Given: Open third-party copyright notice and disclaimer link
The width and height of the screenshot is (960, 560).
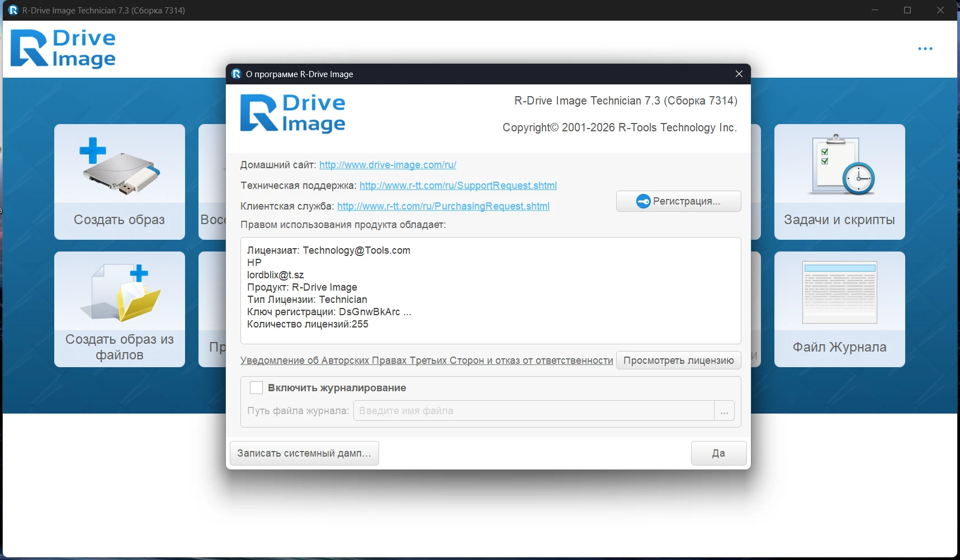Looking at the screenshot, I should 427,360.
